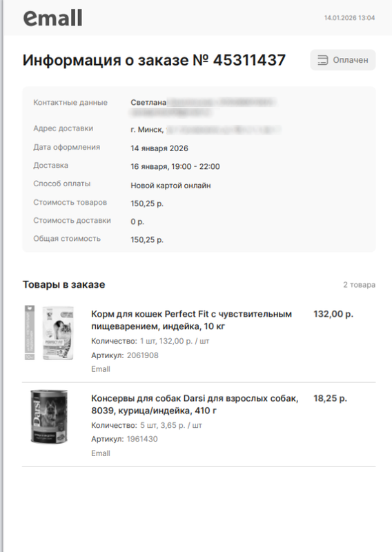The width and height of the screenshot is (392, 552).
Task: Click the 18,25 р. item price
Action: point(330,398)
